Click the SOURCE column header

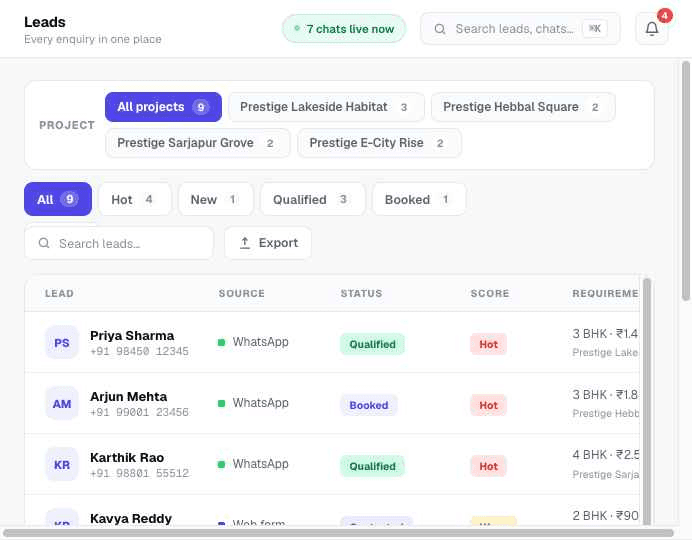point(241,293)
